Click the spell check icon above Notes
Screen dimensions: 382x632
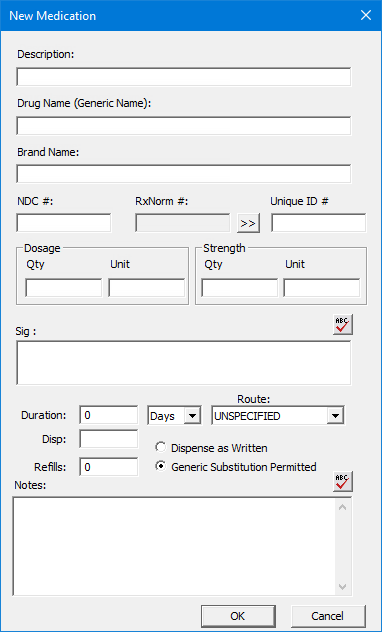point(343,481)
